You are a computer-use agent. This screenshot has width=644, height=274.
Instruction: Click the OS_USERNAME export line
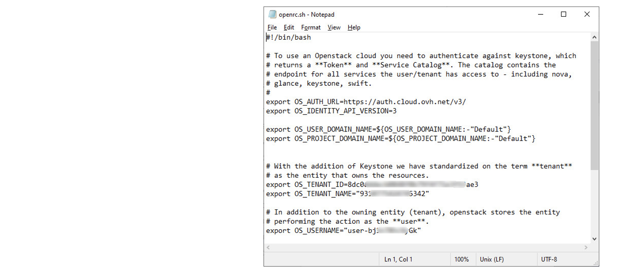343,231
